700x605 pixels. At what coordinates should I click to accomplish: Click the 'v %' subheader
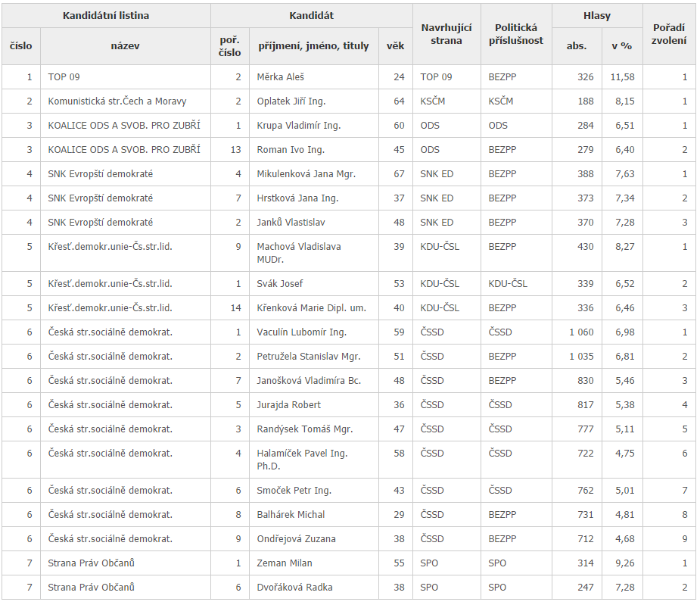click(622, 46)
